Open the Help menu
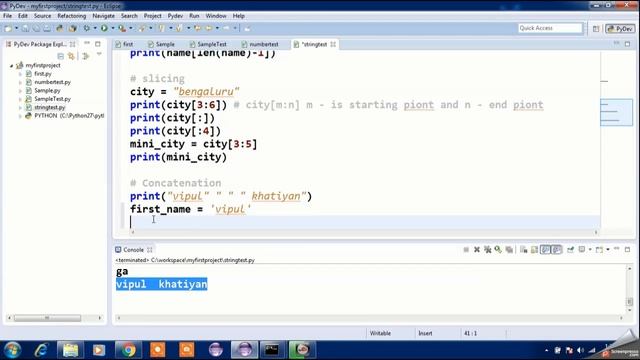Image resolution: width=640 pixels, height=360 pixels. tap(238, 16)
